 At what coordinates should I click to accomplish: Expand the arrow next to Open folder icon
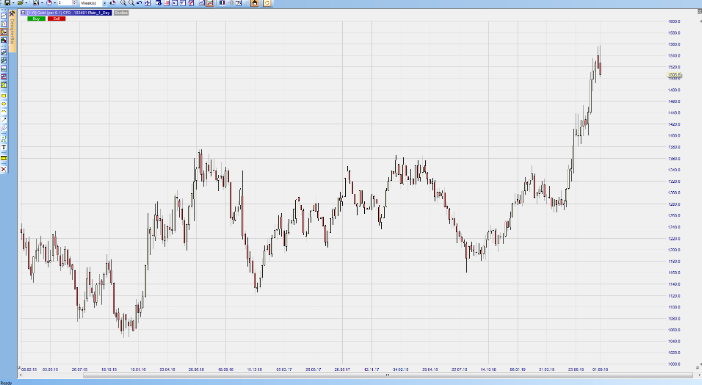(x=26, y=3)
